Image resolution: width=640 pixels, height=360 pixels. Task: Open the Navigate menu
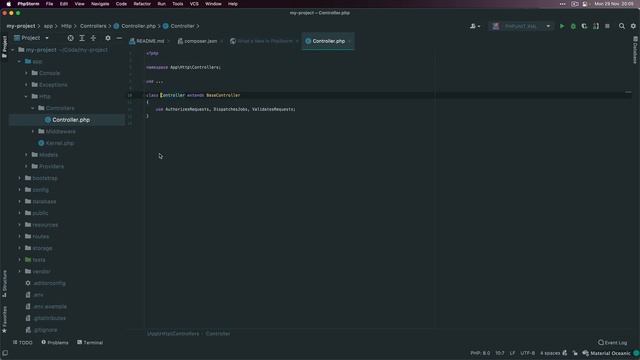coord(100,4)
